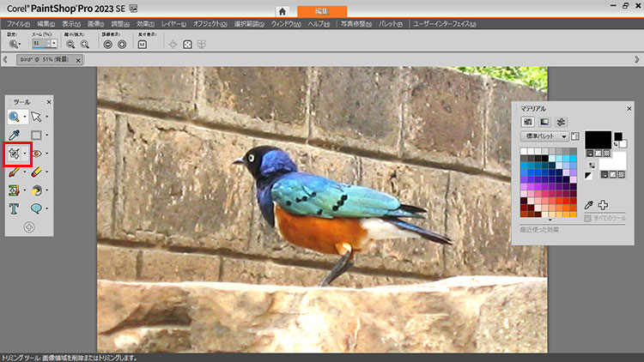This screenshot has width=644, height=362.
Task: Open the 効果 menu
Action: [145, 24]
